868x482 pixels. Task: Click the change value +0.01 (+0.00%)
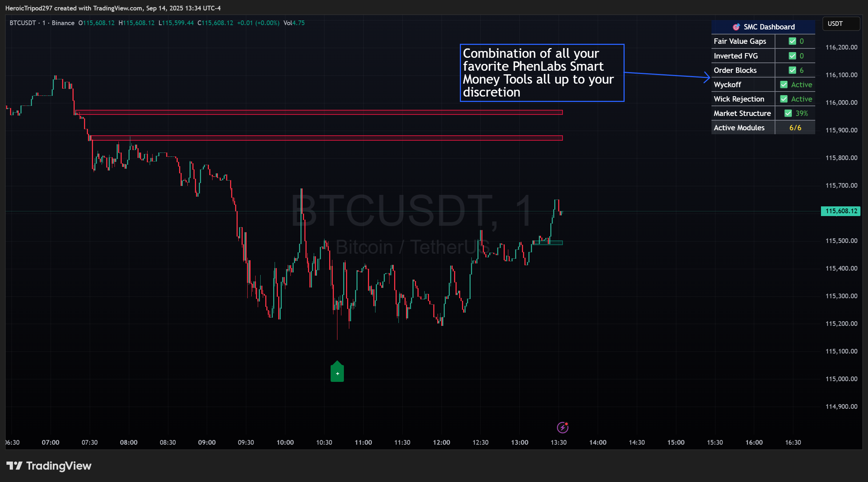258,23
